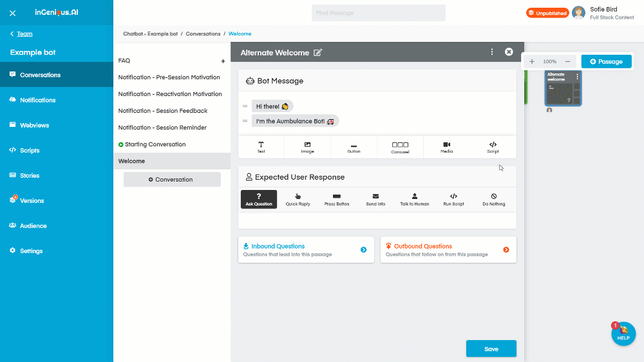The image size is (644, 362).
Task: Select the Talk to Human response type
Action: click(414, 199)
